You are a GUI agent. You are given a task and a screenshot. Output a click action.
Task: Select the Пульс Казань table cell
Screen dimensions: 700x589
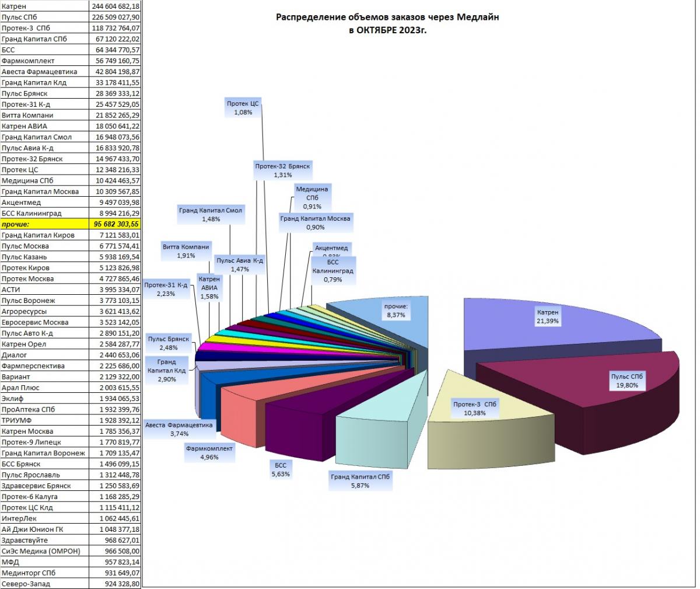45,257
